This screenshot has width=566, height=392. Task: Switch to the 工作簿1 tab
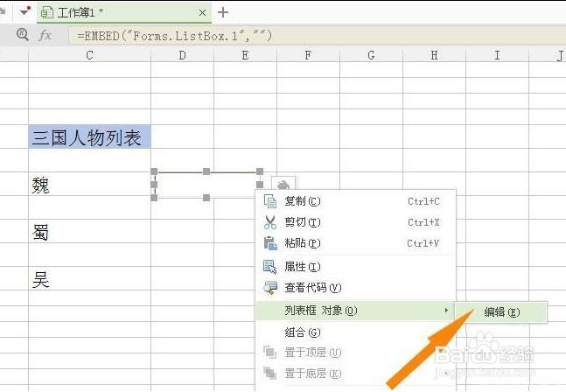point(124,12)
